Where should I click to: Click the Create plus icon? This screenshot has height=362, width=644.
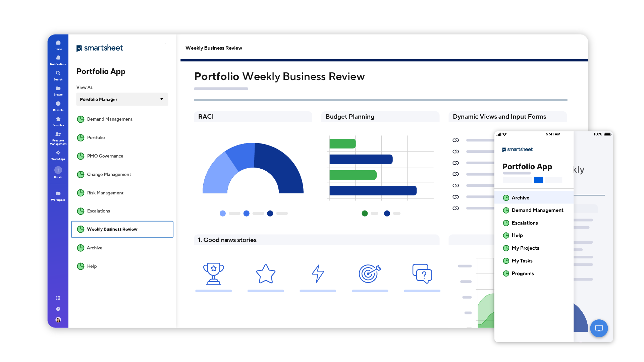pos(58,171)
